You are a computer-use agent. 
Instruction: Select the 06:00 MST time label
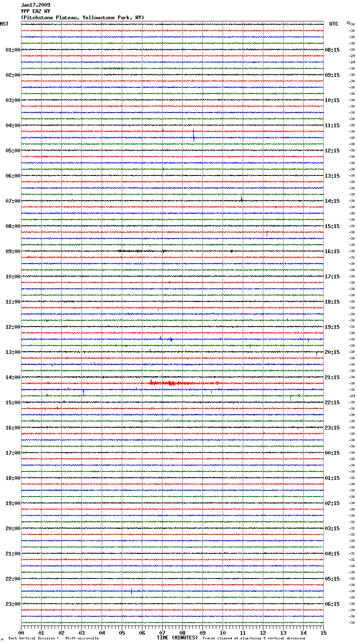(x=13, y=176)
